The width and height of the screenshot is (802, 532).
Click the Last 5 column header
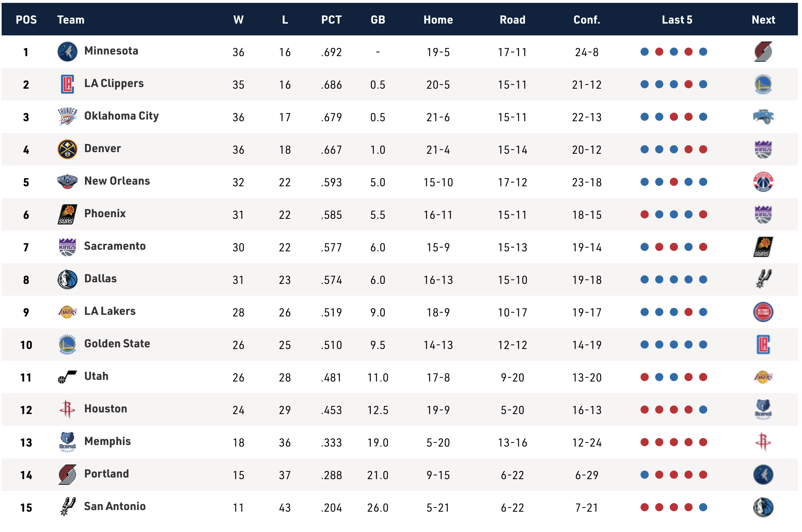tap(677, 20)
